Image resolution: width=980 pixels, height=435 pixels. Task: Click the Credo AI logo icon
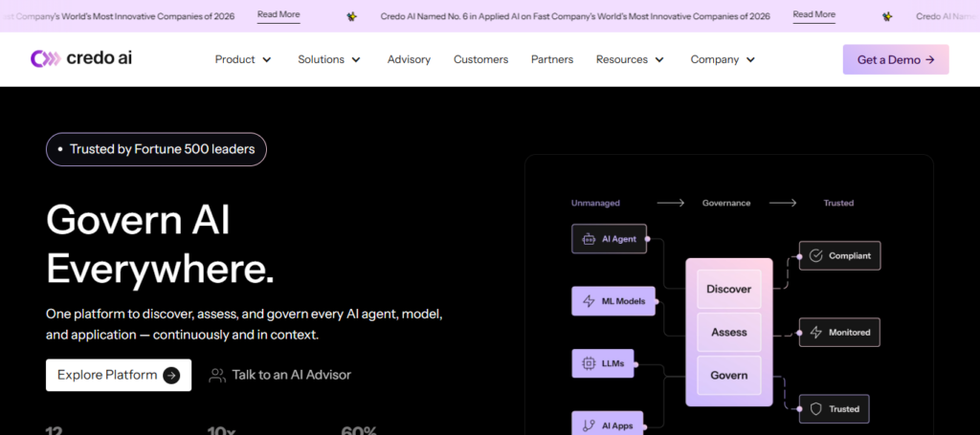(x=45, y=58)
